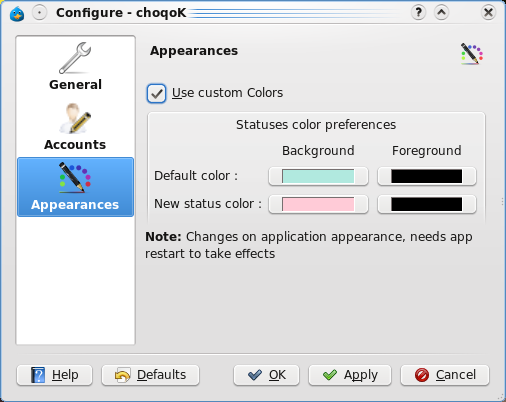Click the Appearances header icon at top right
The height and width of the screenshot is (402, 506).
coord(472,54)
